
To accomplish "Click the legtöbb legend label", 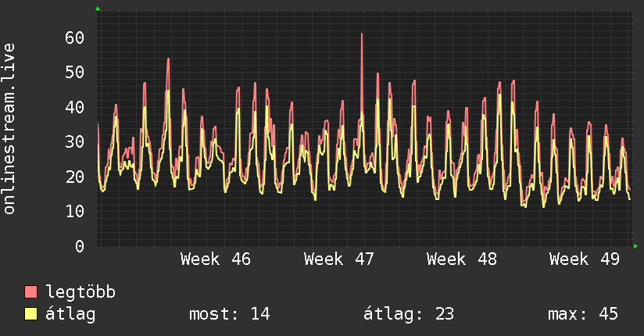I will coord(80,291).
